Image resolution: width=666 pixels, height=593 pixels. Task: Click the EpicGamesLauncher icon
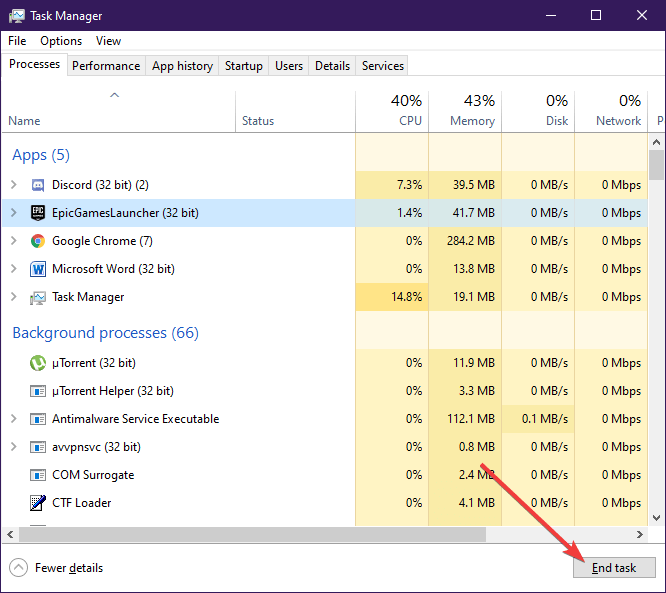tap(38, 213)
